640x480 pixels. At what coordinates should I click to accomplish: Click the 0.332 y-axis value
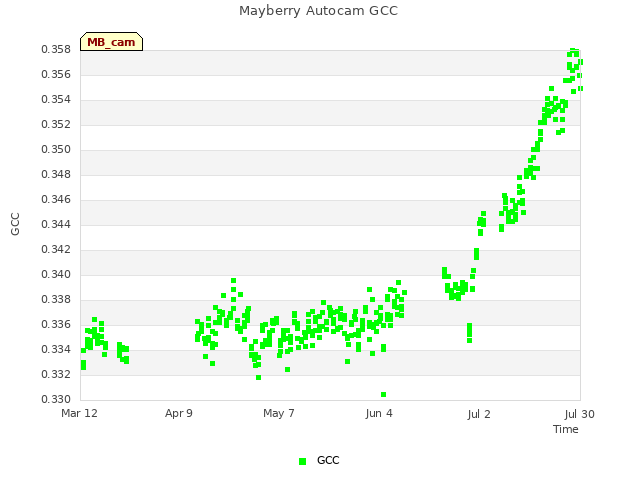tap(56, 374)
